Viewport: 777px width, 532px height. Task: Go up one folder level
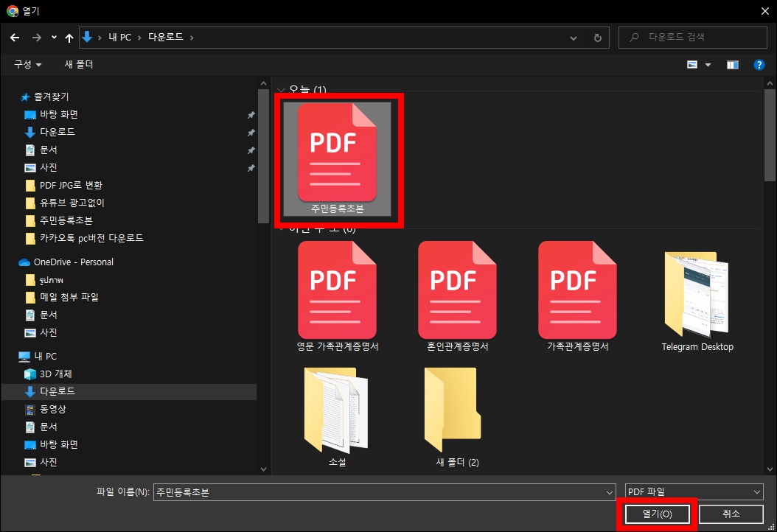(69, 37)
